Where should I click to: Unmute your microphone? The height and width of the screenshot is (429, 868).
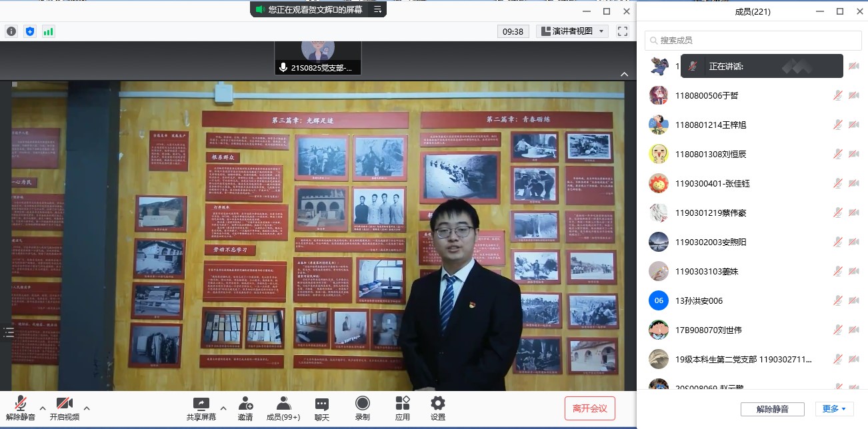coord(21,408)
